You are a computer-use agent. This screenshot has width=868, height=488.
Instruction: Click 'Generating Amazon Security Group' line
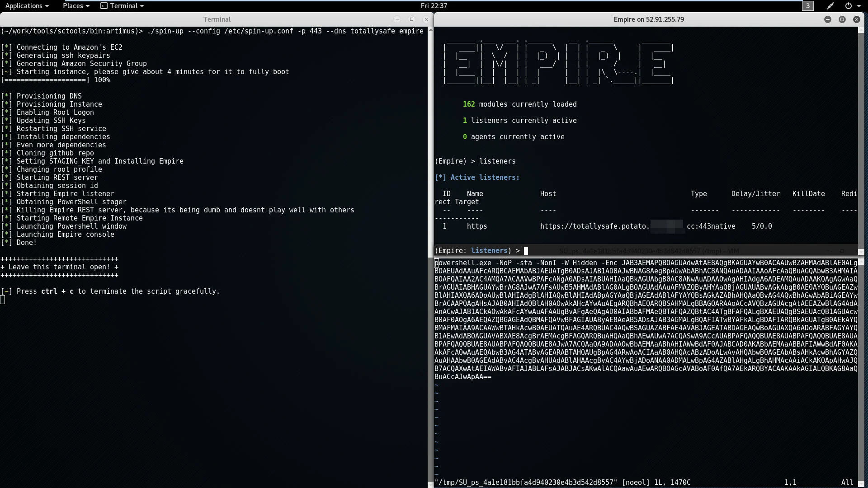[x=74, y=64]
